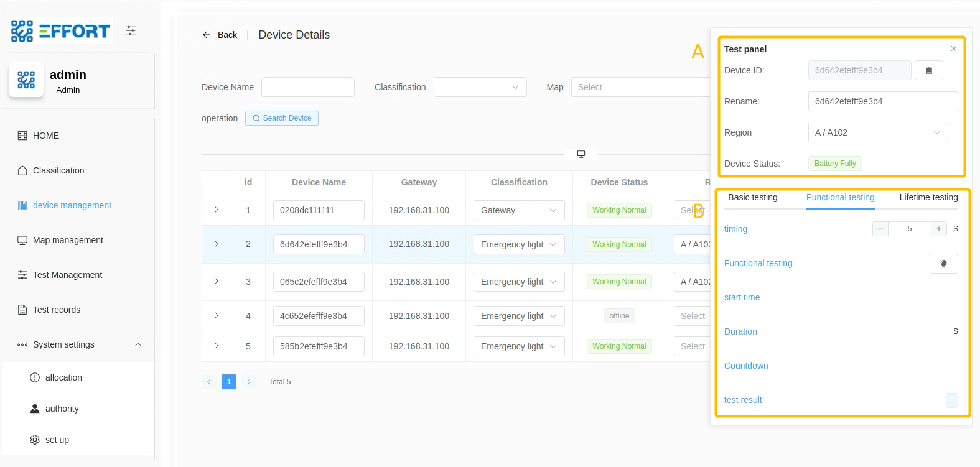Open the Region dropdown in Test panel
Viewport: 980px width, 467px height.
[x=877, y=132]
